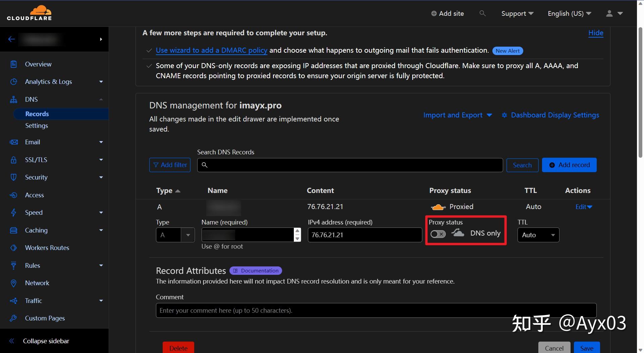Select the Speed sidebar icon
The width and height of the screenshot is (644, 353).
coord(13,212)
